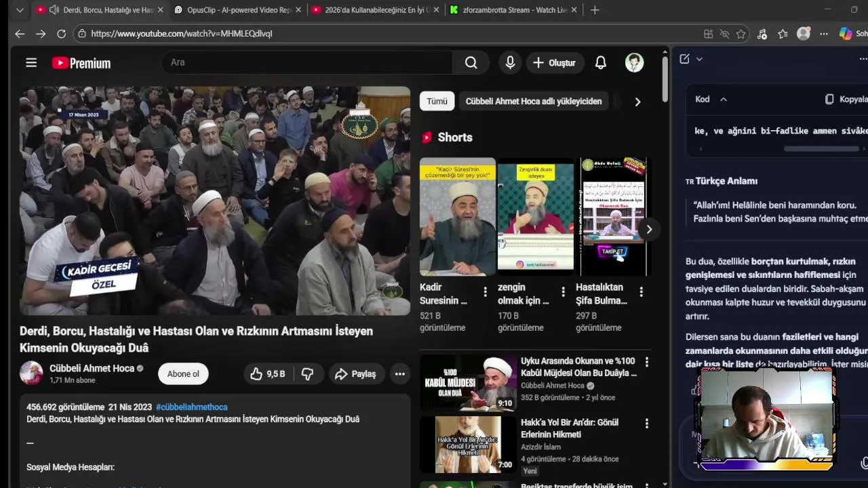Show more Shorts with the right arrow
The height and width of the screenshot is (488, 868).
pyautogui.click(x=649, y=229)
